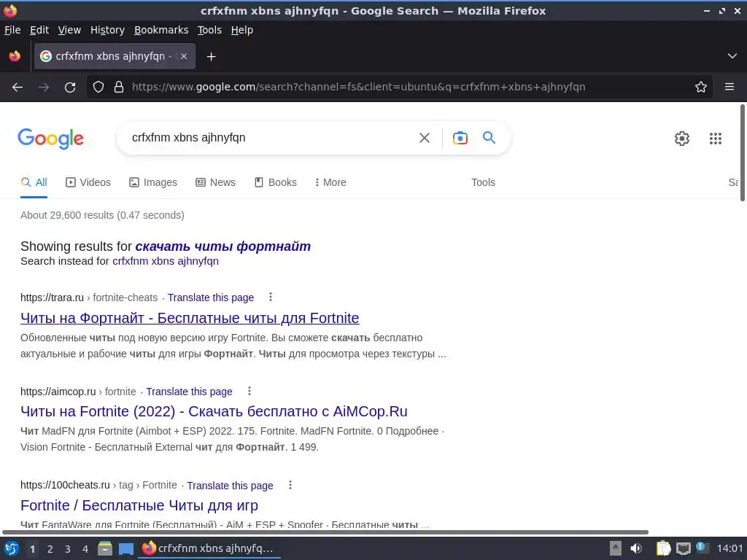The height and width of the screenshot is (560, 747).
Task: Click the Google logo
Action: [50, 139]
